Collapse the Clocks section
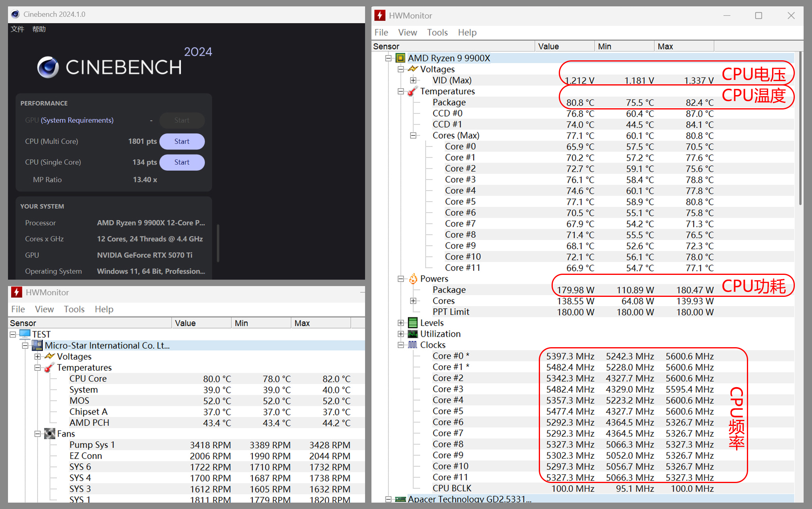 pyautogui.click(x=401, y=345)
